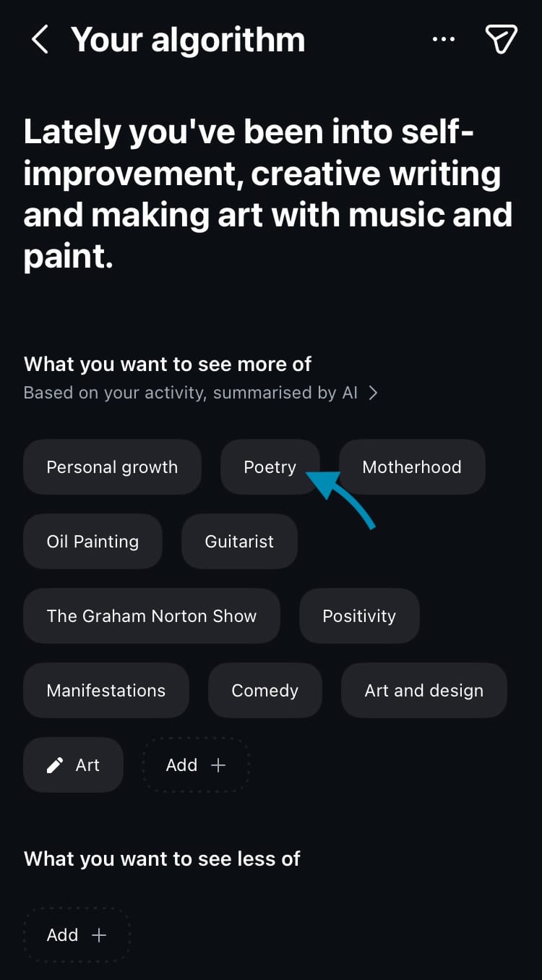Select the Poetry topic chip

270,467
